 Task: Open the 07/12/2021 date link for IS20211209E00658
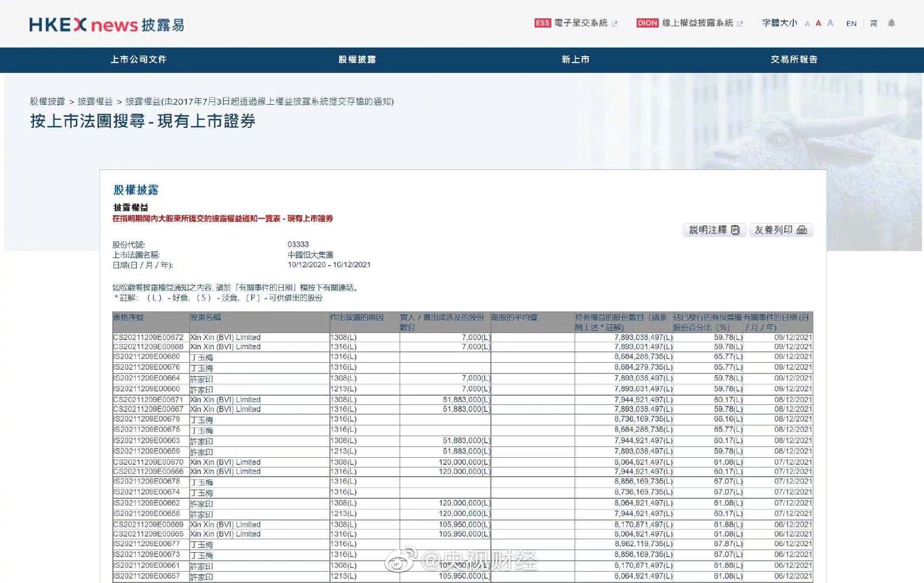point(793,514)
